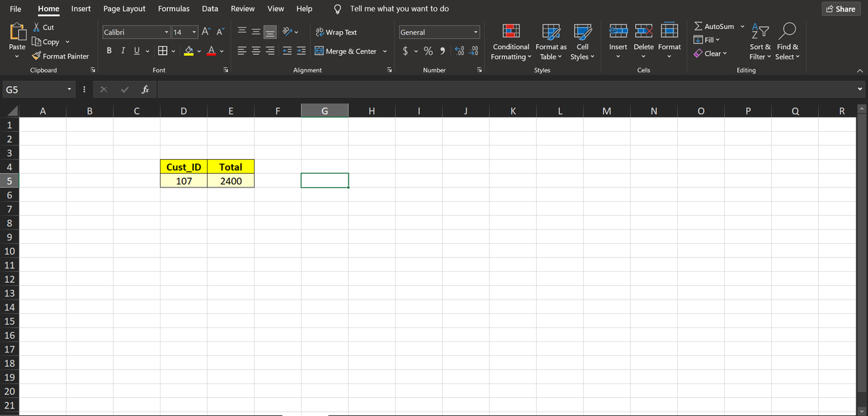The width and height of the screenshot is (868, 416).
Task: Switch to the Data tab
Action: (210, 9)
